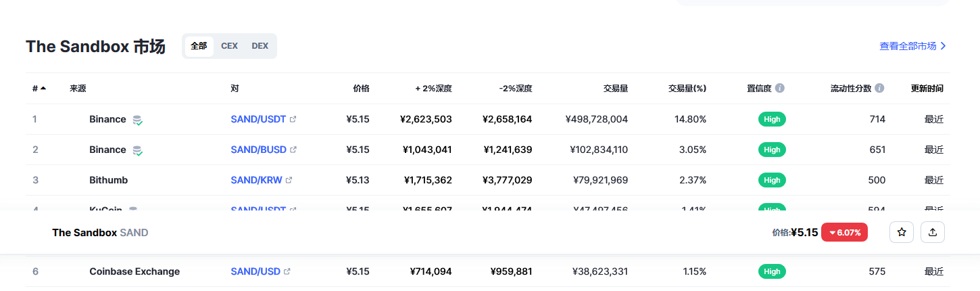Add The Sandbox to watchlist star
Viewport: 980px width, 291px height.
[902, 232]
